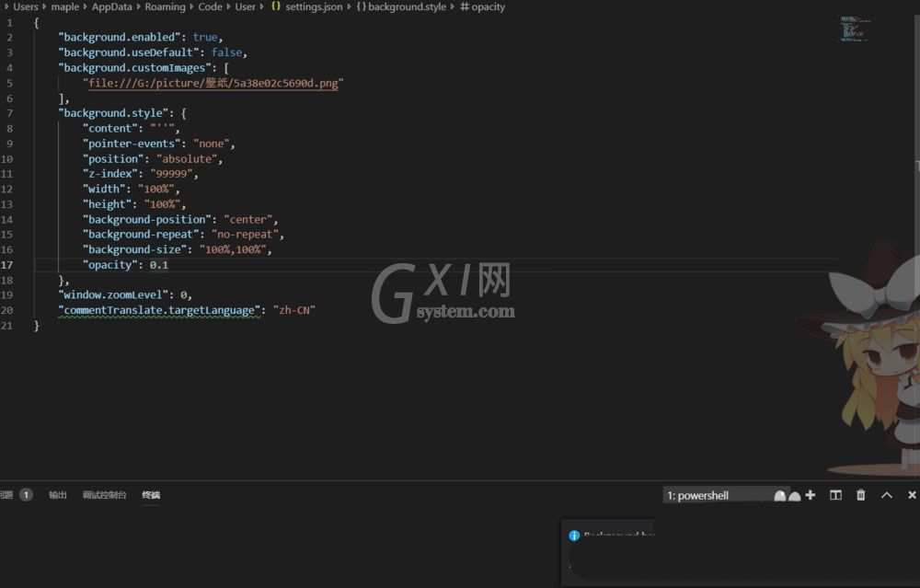920x588 pixels.
Task: Maximize the panel using the up chevron
Action: coord(887,495)
